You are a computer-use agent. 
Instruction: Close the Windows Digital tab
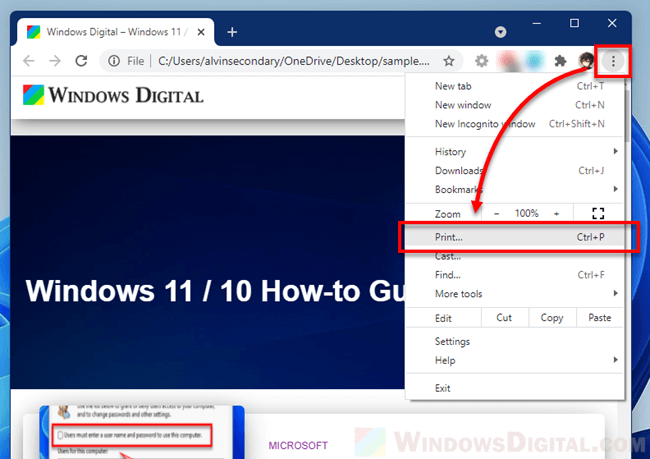point(201,32)
